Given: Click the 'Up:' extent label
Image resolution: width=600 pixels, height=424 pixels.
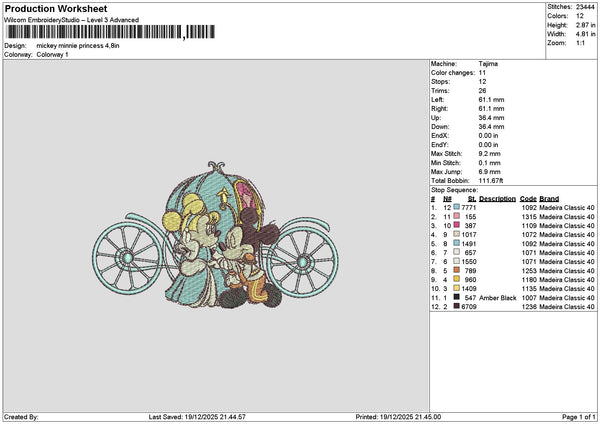Looking at the screenshot, I should tap(436, 118).
